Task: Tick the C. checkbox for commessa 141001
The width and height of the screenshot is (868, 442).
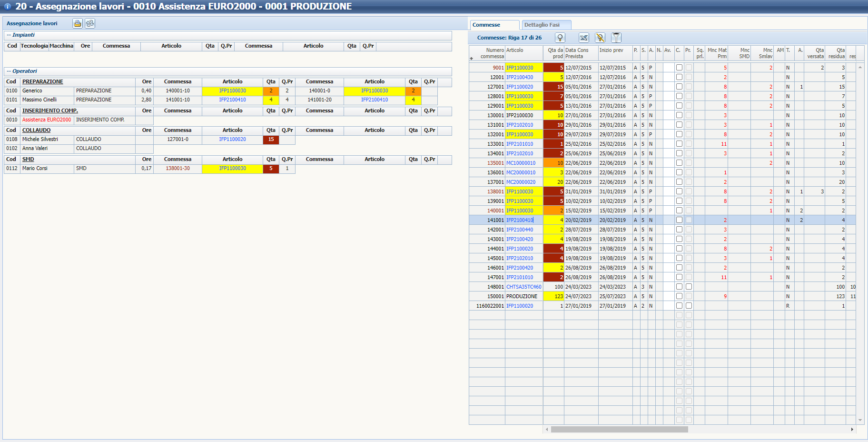Action: (x=679, y=220)
